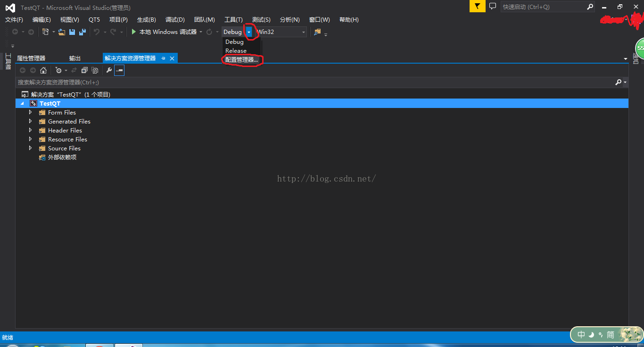This screenshot has width=644, height=347.
Task: Click the New Project toolbar icon
Action: 46,32
